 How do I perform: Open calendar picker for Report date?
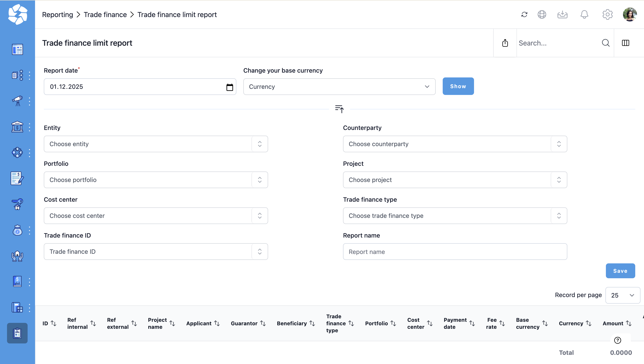(x=229, y=87)
